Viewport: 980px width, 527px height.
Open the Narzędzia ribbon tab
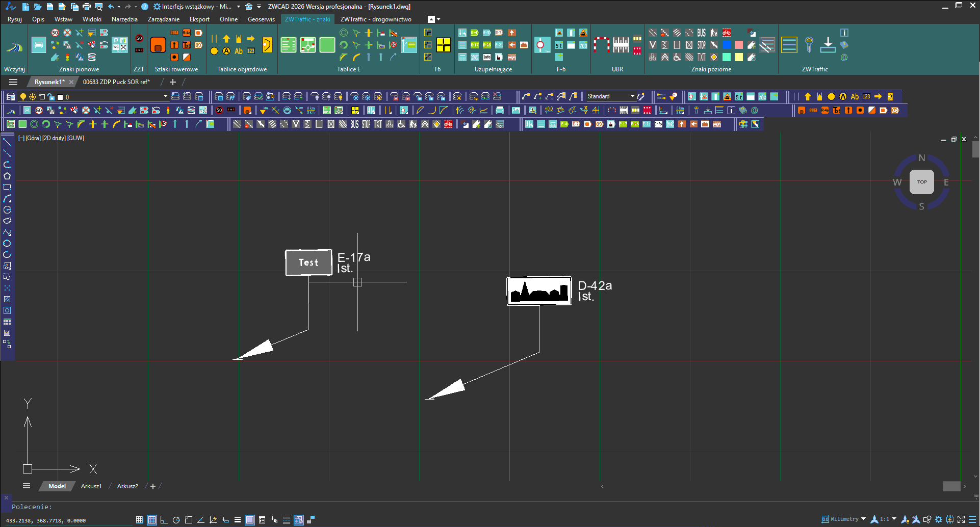[x=124, y=19]
